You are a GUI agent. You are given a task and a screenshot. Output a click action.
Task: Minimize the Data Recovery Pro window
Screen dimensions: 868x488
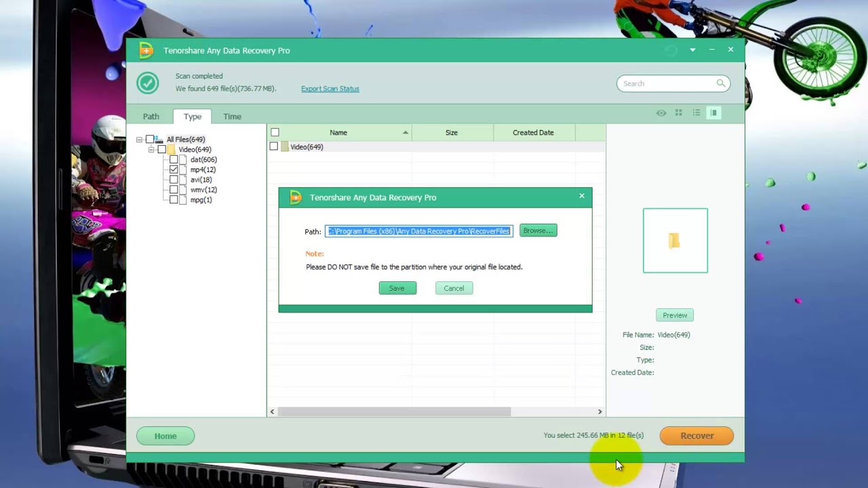(x=712, y=49)
